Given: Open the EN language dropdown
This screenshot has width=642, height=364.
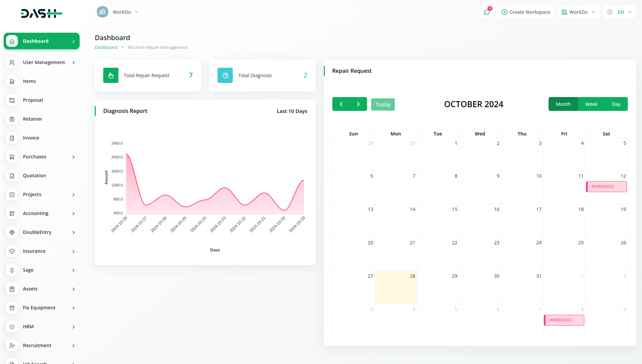Looking at the screenshot, I should 619,12.
